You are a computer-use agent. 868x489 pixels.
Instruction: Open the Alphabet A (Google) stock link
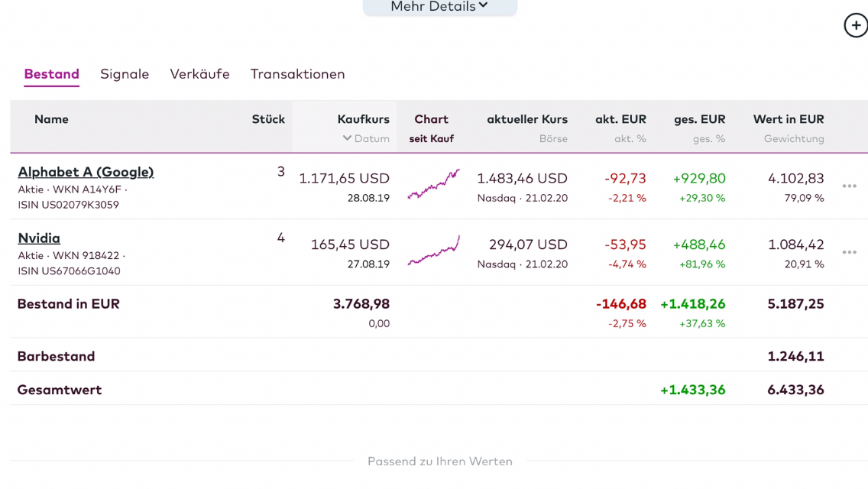coord(86,172)
